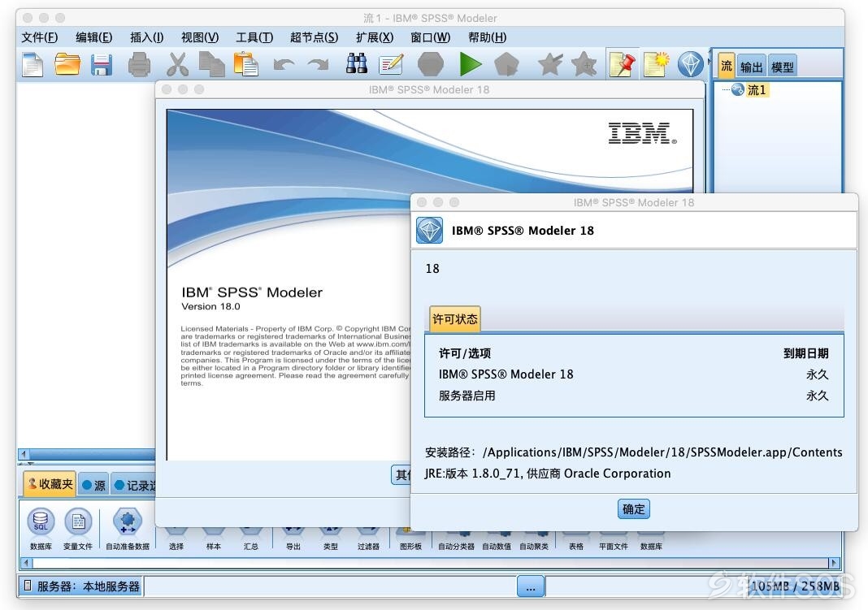
Task: Run the stream with the green play icon
Action: tap(471, 65)
